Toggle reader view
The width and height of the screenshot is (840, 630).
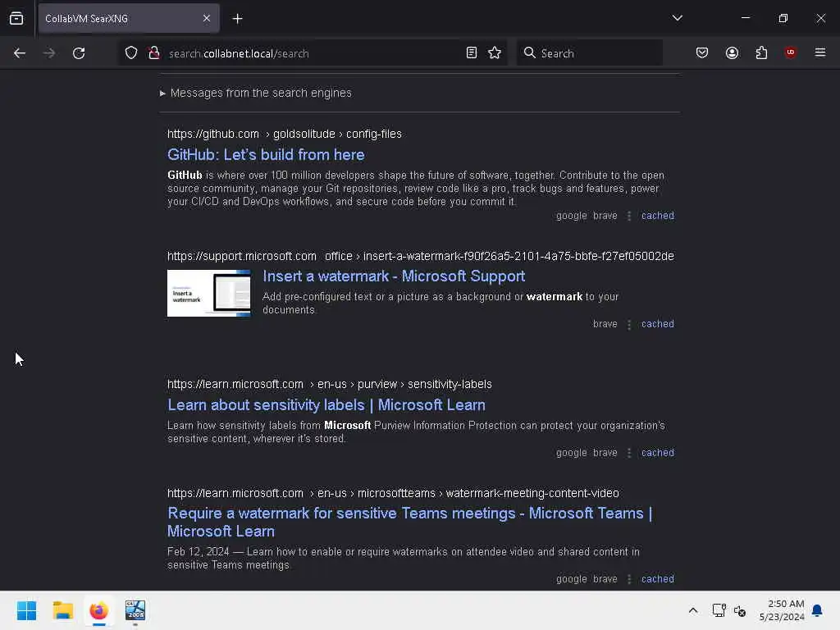(472, 53)
